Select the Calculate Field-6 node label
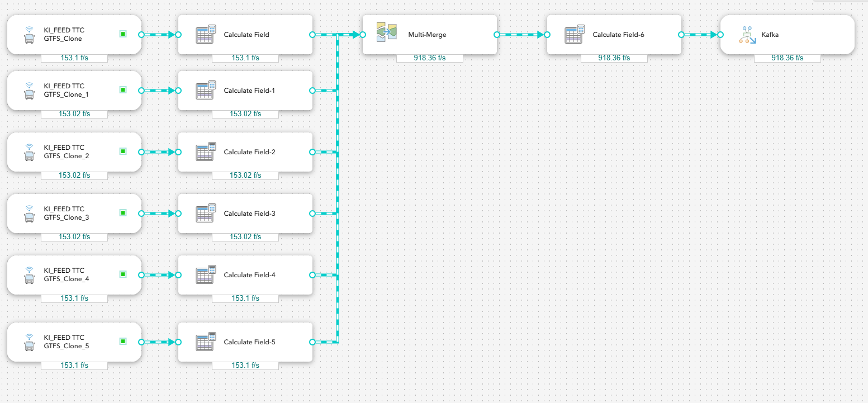The image size is (868, 403). (x=618, y=35)
